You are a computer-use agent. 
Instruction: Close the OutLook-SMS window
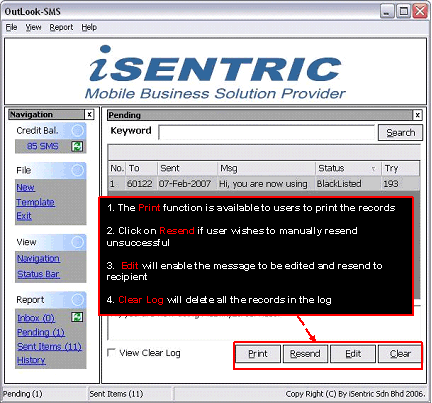[420, 11]
